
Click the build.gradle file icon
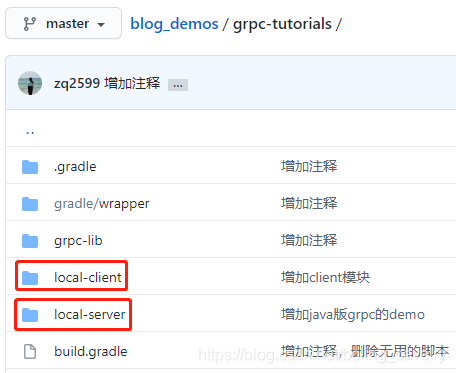tap(30, 352)
